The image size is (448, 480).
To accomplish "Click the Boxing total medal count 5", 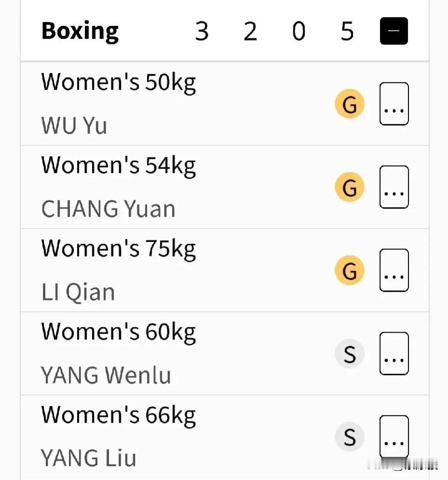I will [x=347, y=31].
